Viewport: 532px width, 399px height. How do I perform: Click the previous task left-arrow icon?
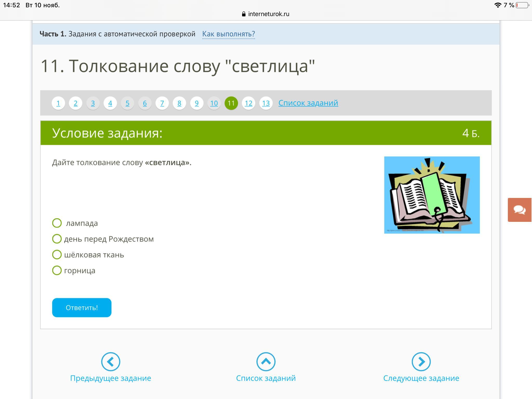click(110, 361)
